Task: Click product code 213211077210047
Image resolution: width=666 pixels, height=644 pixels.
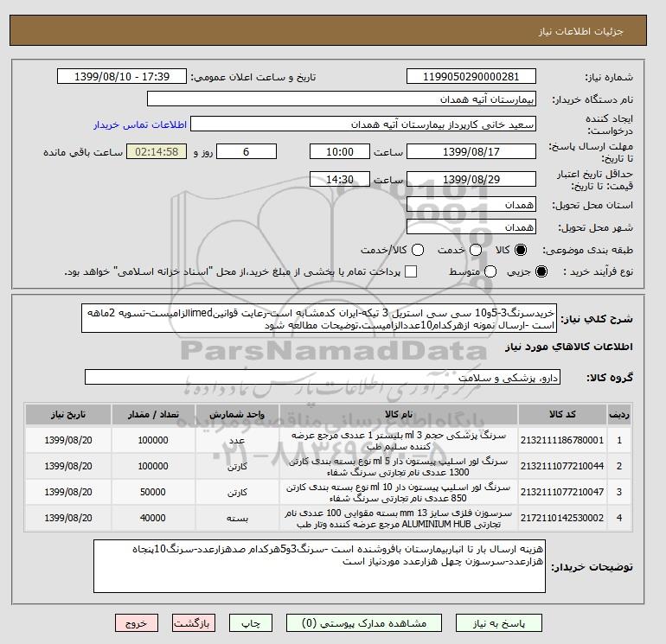Action: click(562, 492)
